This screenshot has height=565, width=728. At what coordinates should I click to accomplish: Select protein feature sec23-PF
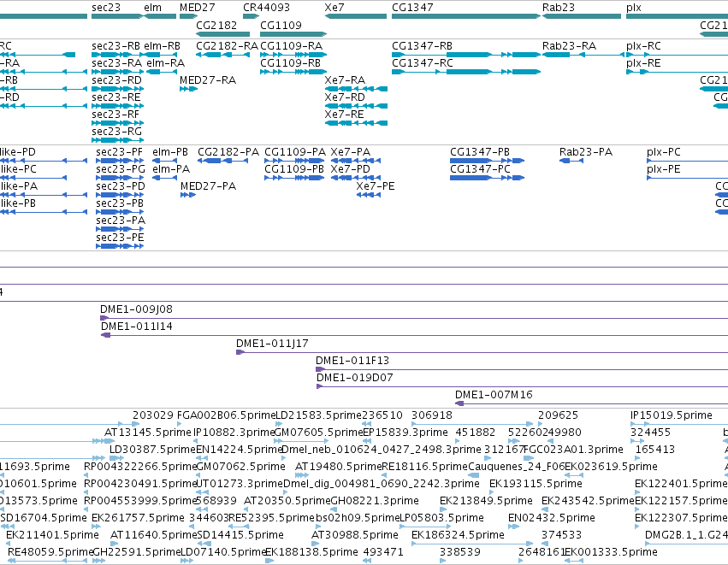click(120, 161)
